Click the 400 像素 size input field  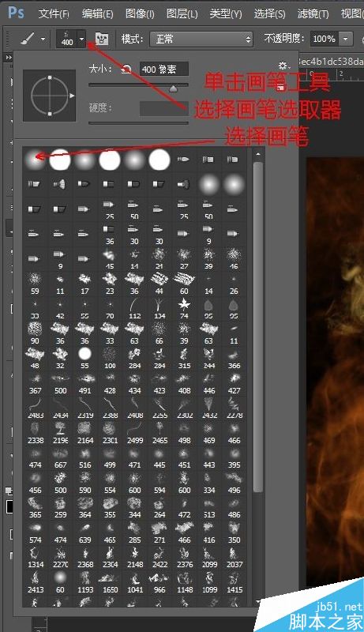164,70
